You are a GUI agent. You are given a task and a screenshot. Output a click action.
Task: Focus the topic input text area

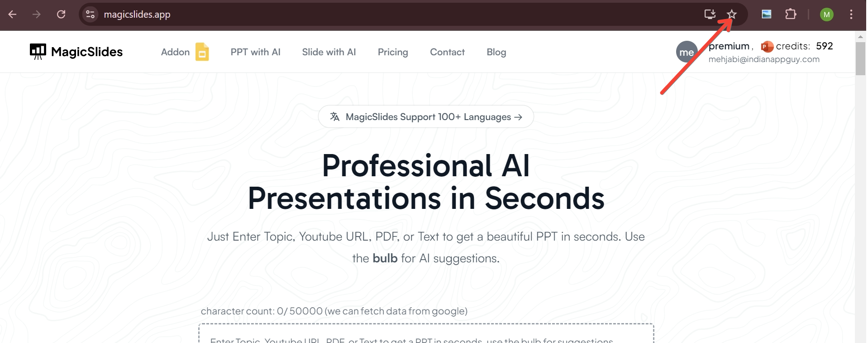[426, 333]
